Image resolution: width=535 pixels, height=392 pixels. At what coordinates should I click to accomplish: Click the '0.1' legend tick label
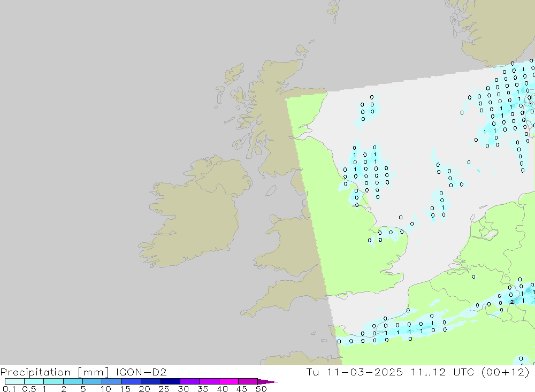coord(9,389)
